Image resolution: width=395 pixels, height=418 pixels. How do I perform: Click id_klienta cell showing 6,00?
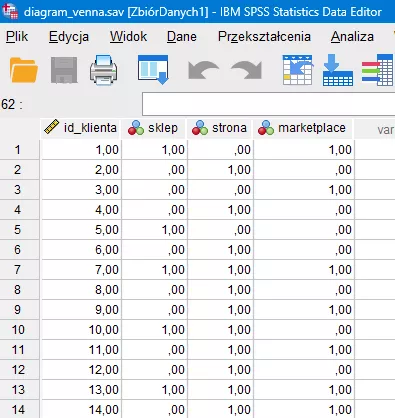[81, 250]
